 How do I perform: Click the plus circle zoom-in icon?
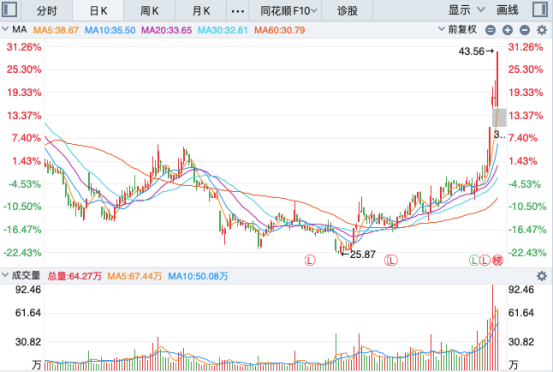click(508, 30)
